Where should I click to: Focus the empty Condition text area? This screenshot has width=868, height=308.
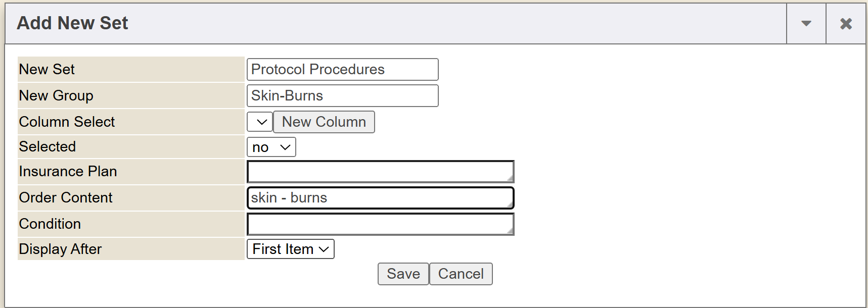click(x=379, y=224)
